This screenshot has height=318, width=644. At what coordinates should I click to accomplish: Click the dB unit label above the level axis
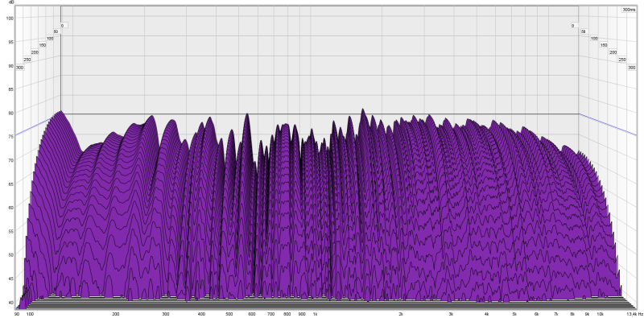pos(11,2)
